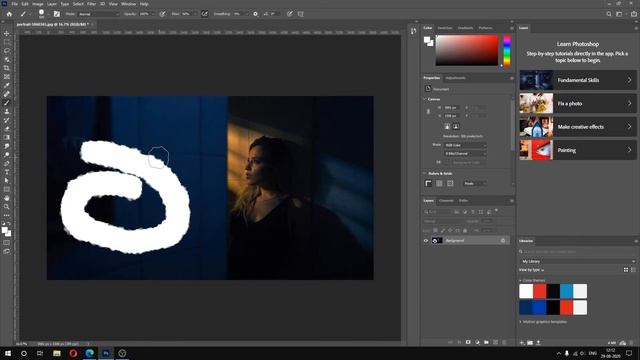
Task: Select the Hand tool
Action: [7, 198]
